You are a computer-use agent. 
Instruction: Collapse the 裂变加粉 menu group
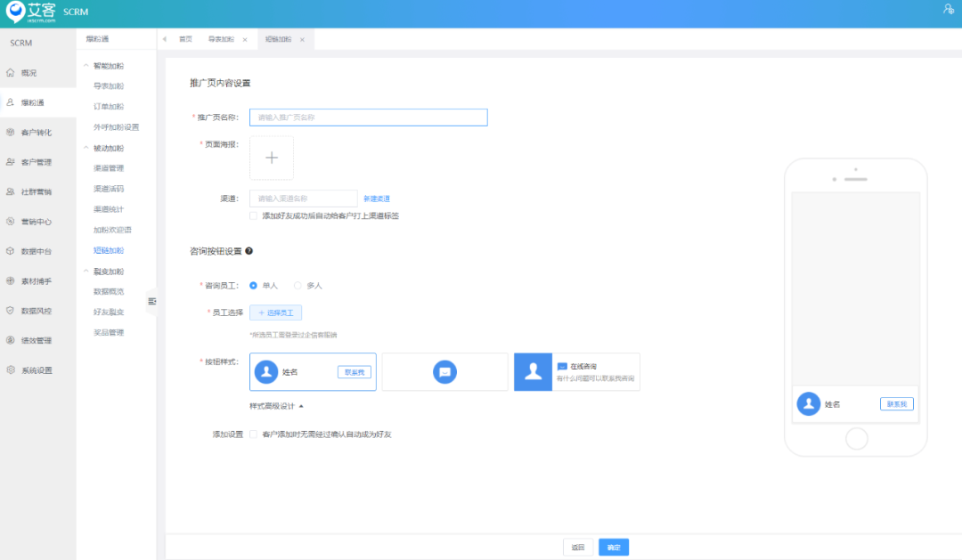click(86, 272)
